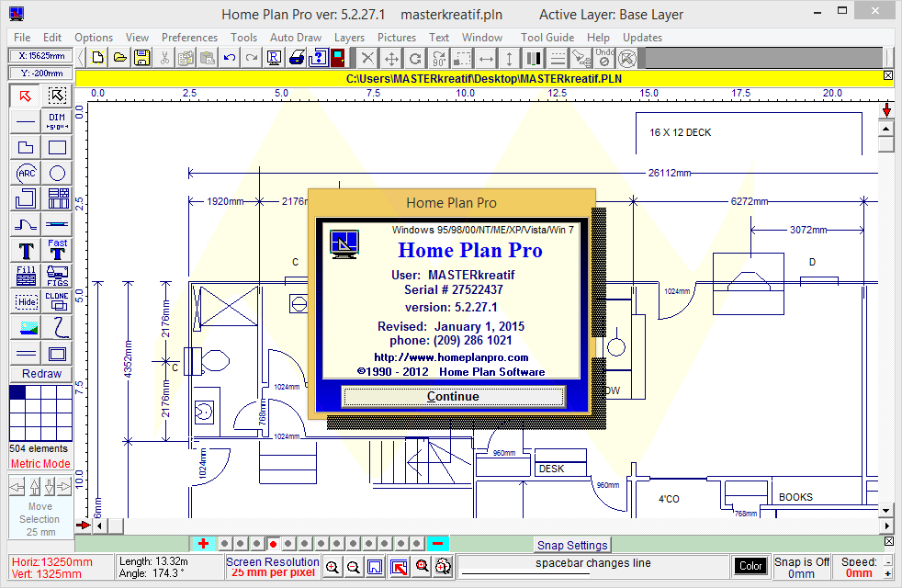Close the yellow file path bar
This screenshot has height=588, width=902.
(x=888, y=75)
